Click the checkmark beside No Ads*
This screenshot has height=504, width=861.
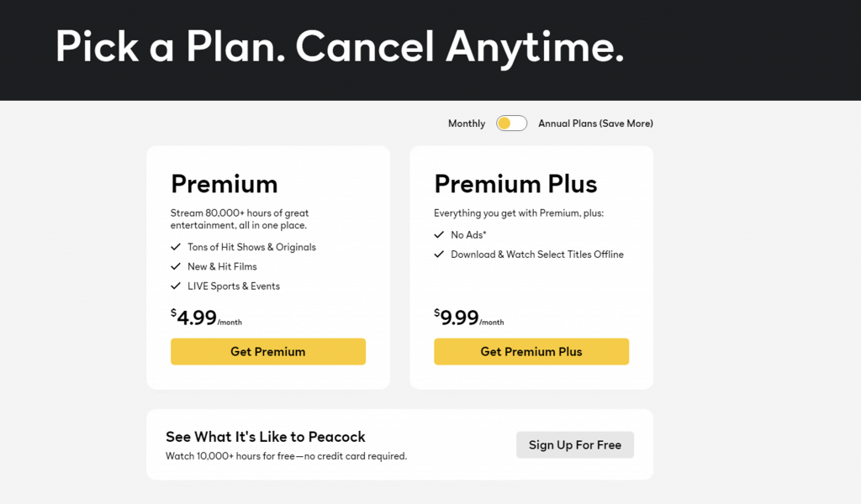439,235
